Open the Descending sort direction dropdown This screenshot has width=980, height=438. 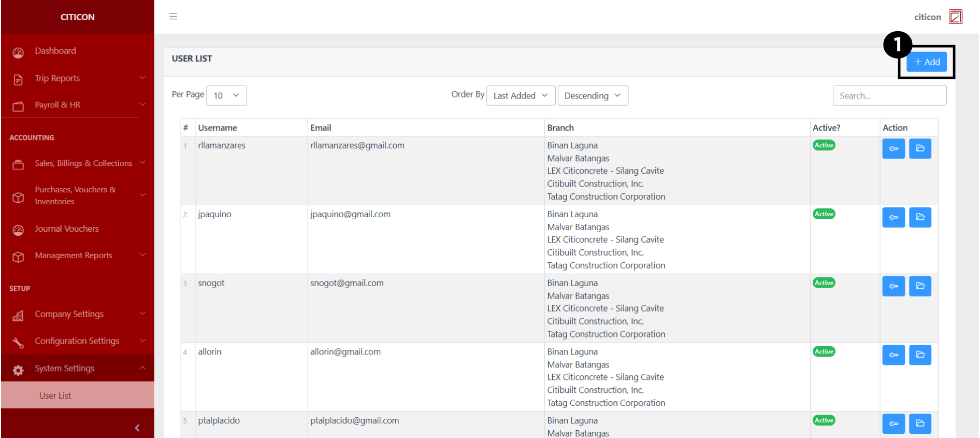[x=593, y=96]
